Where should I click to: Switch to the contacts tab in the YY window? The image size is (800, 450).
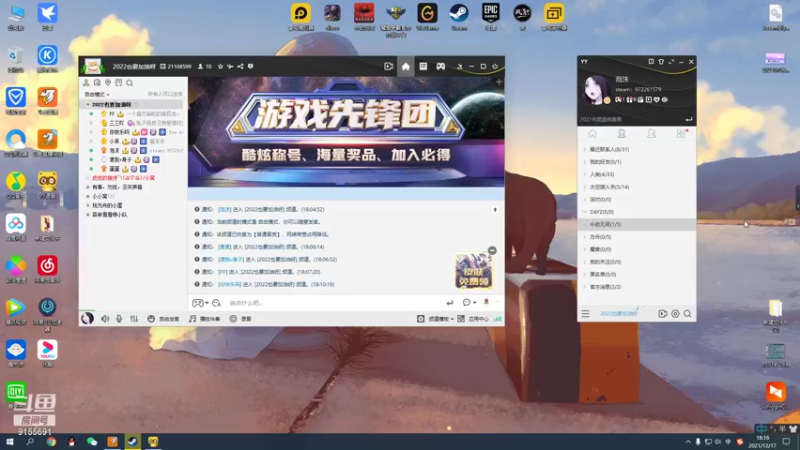point(622,134)
